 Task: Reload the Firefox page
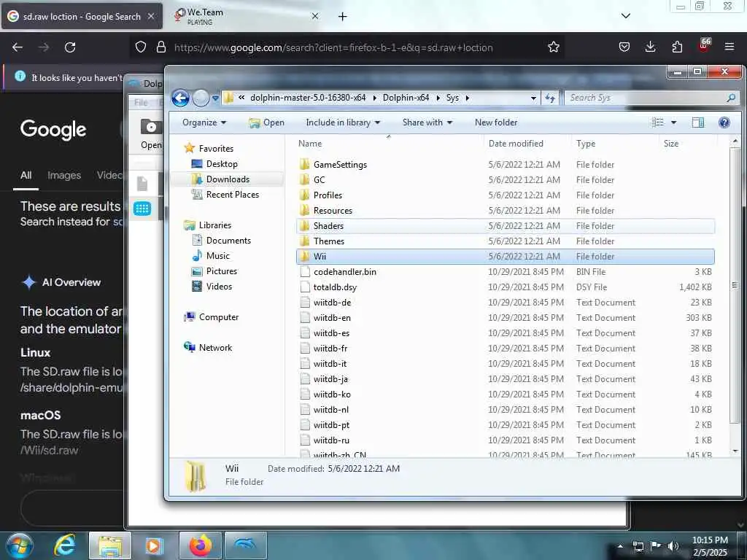(x=70, y=47)
